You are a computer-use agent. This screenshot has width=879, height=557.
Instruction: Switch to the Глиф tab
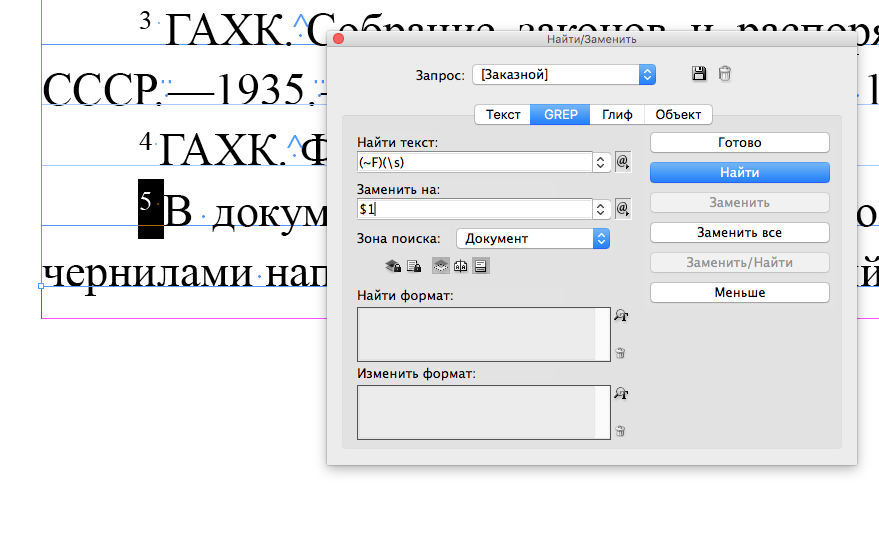click(617, 114)
